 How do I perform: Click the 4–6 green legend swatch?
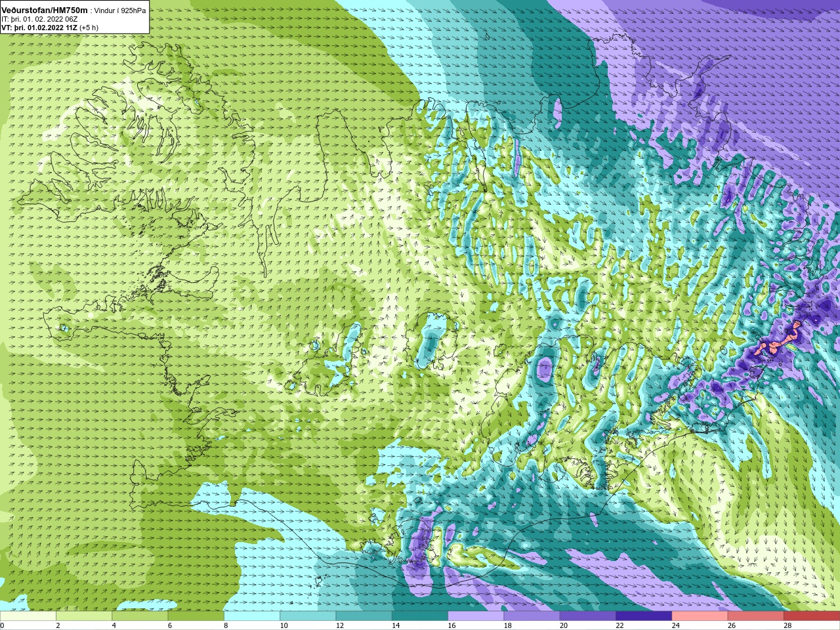140,616
